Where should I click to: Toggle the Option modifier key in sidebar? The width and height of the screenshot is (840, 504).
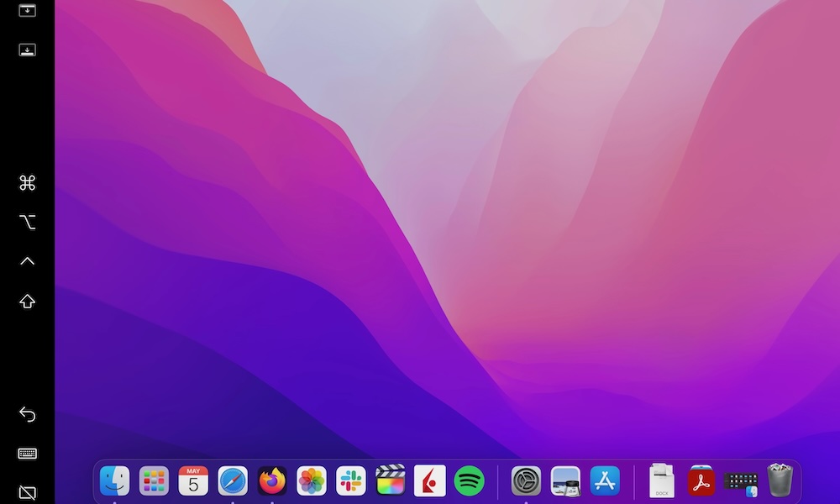coord(27,222)
